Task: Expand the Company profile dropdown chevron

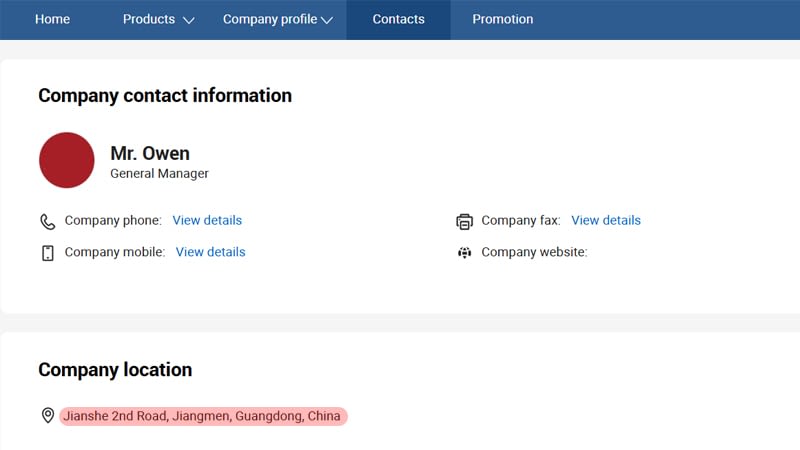Action: pos(327,20)
